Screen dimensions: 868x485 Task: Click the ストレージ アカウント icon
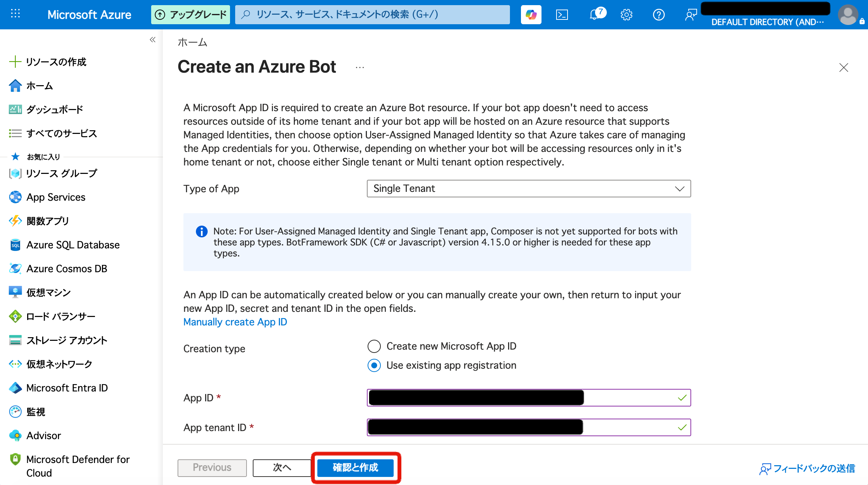click(x=15, y=340)
